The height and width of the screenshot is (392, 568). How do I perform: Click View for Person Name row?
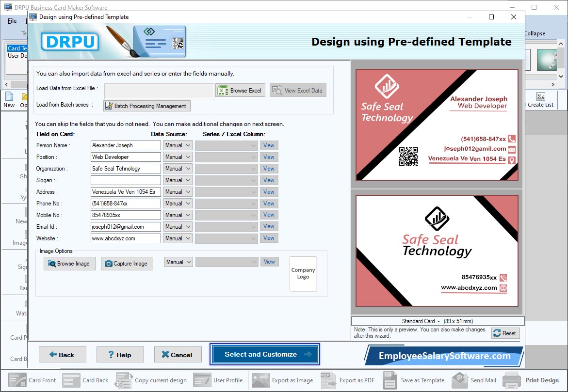coord(269,145)
